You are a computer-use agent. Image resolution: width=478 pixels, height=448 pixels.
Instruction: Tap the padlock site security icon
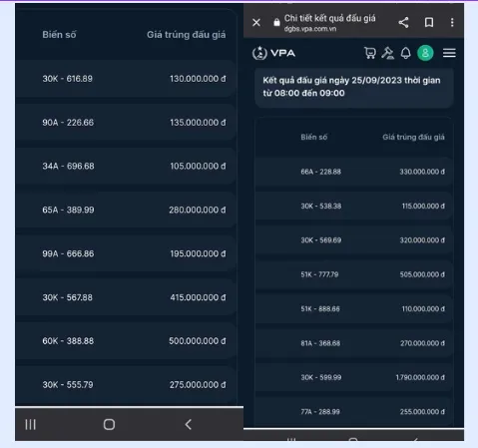(x=276, y=22)
